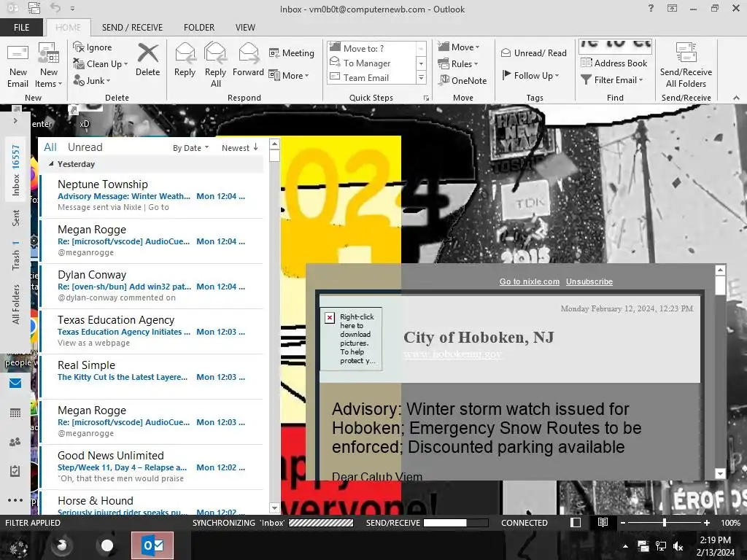
Task: Open the Follow Up flag menu
Action: click(530, 75)
